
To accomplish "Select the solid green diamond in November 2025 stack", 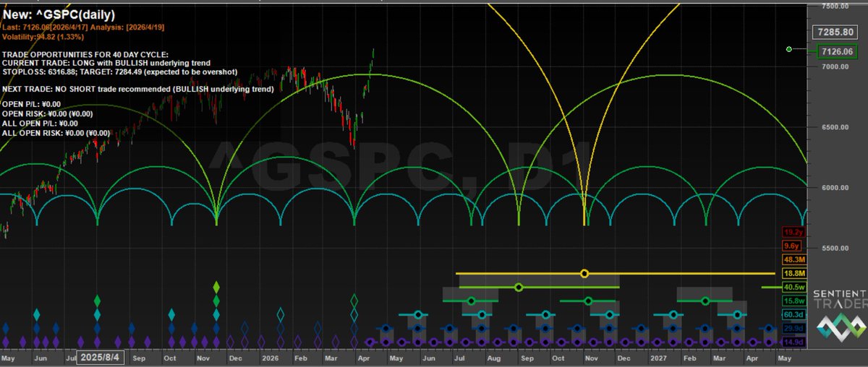I will [x=216, y=301].
